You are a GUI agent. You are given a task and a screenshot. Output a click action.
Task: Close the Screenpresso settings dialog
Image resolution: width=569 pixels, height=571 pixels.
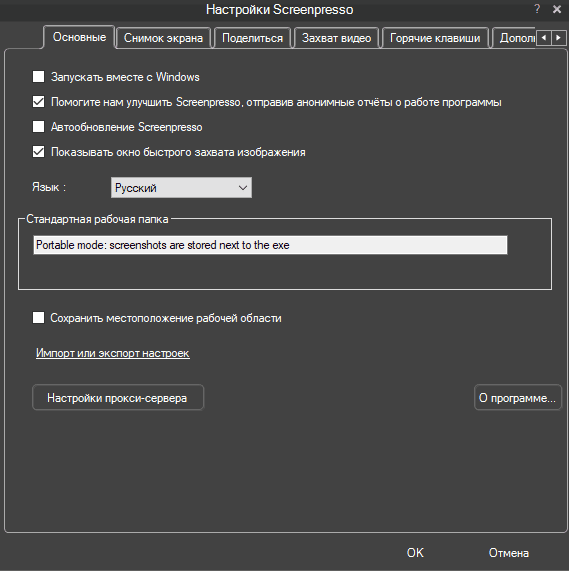(557, 9)
